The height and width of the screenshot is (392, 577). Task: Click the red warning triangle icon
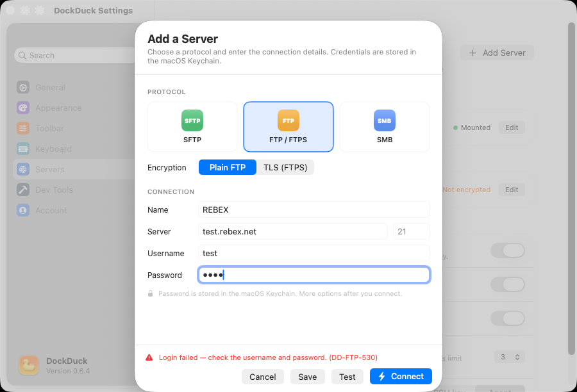(149, 357)
